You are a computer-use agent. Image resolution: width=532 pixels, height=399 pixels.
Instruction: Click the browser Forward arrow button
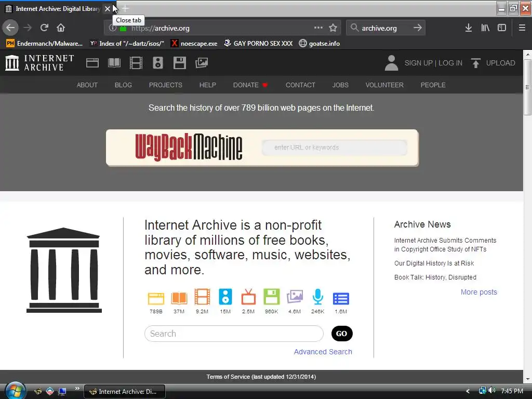(x=28, y=28)
